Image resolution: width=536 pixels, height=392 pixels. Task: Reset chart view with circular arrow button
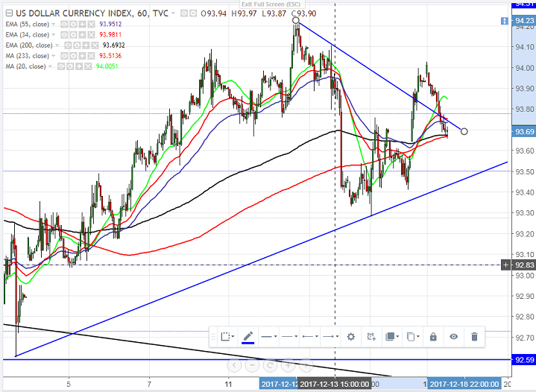tap(270, 365)
